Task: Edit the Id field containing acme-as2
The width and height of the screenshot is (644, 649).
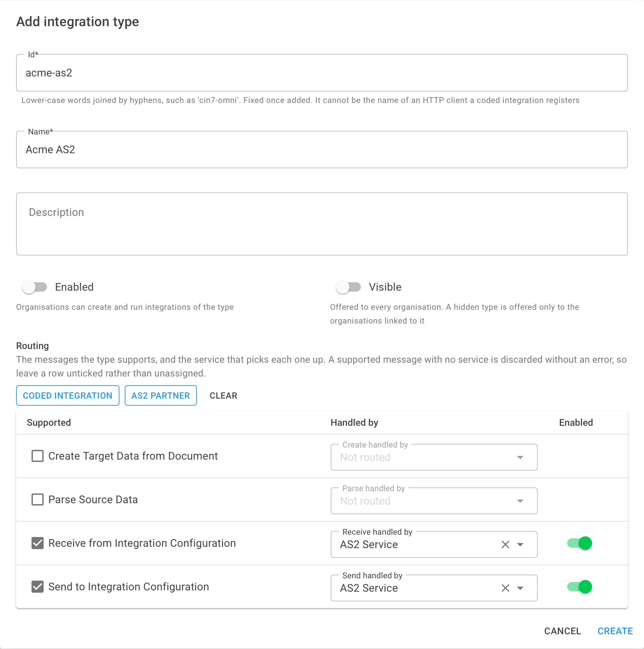Action: pyautogui.click(x=322, y=73)
